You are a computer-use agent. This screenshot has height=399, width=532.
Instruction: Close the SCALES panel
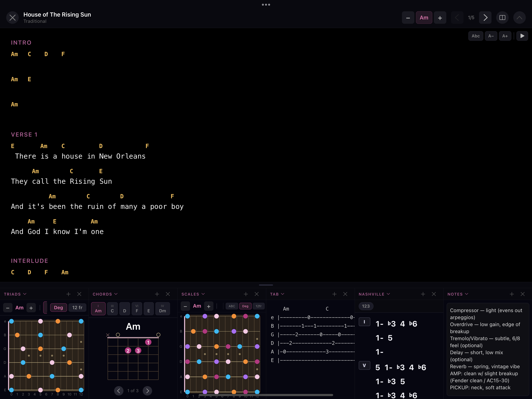[x=257, y=294]
